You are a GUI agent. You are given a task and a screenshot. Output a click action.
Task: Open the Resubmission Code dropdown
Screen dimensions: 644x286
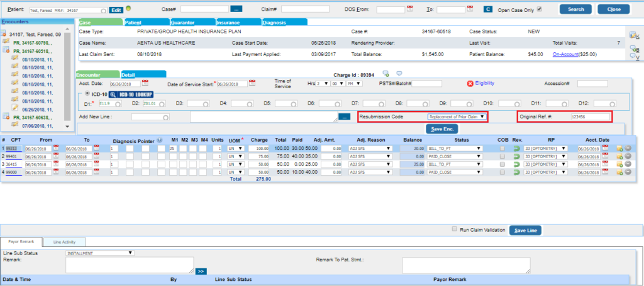pyautogui.click(x=457, y=117)
